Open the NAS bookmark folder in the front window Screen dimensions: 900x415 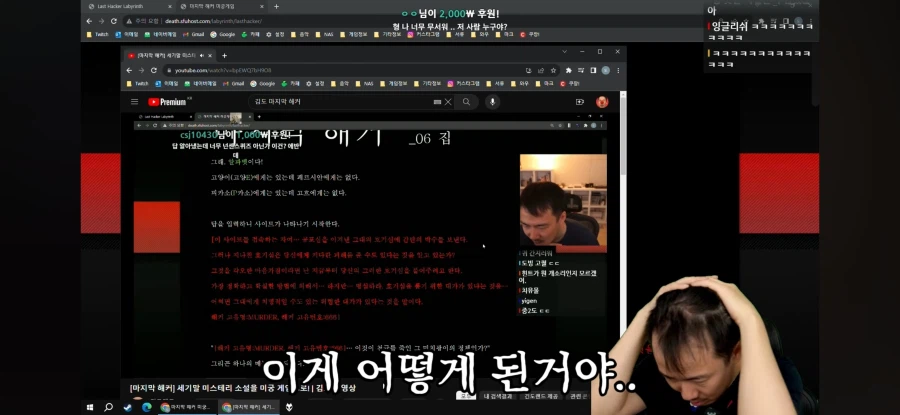click(364, 83)
